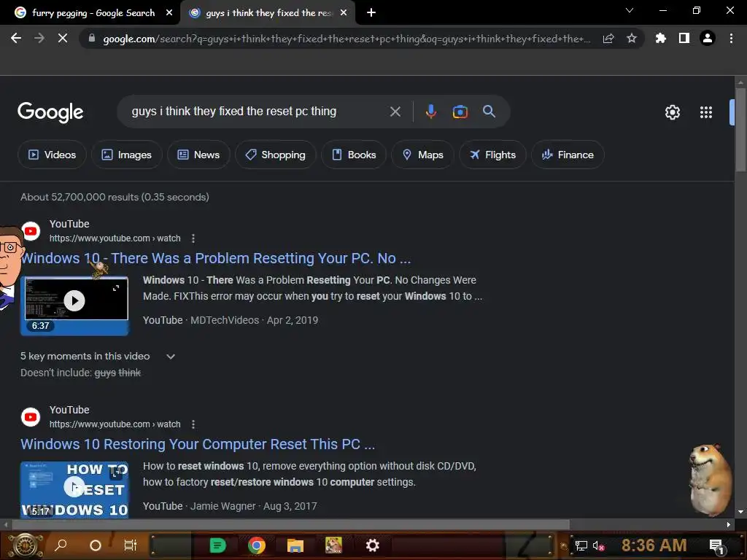Click the hamster desktop pet
747x560 pixels.
[x=711, y=479]
